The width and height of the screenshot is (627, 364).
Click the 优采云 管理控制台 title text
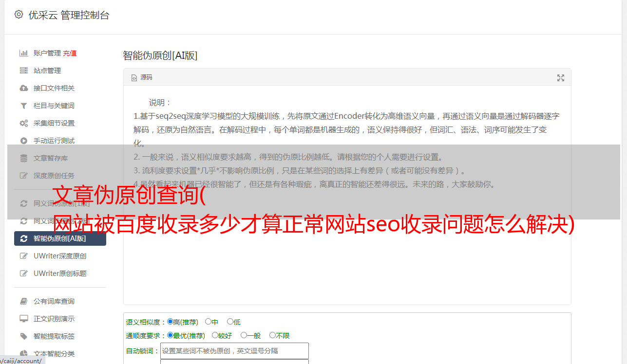pyautogui.click(x=69, y=15)
